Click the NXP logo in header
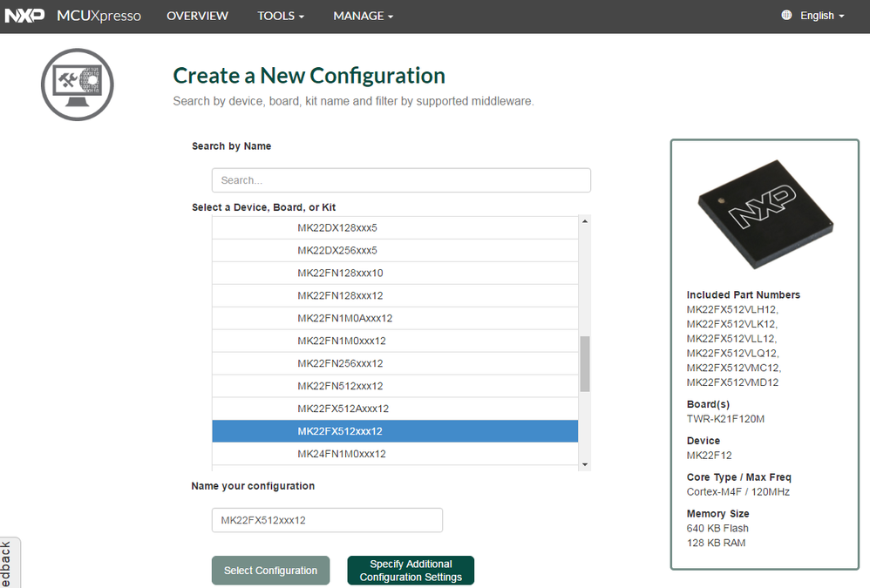Image resolution: width=870 pixels, height=588 pixels. point(24,16)
